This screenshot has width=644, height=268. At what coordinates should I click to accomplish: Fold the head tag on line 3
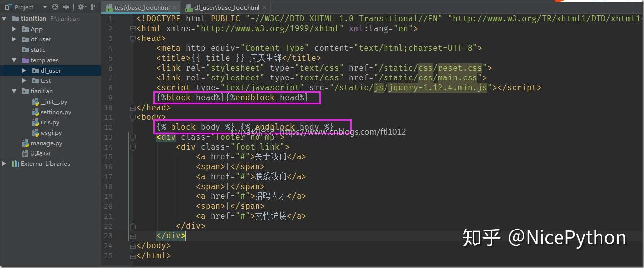(132, 38)
